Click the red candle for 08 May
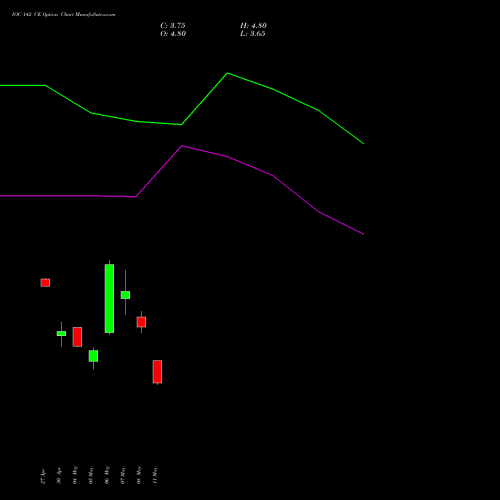Image resolution: width=500 pixels, height=500 pixels. (141, 322)
